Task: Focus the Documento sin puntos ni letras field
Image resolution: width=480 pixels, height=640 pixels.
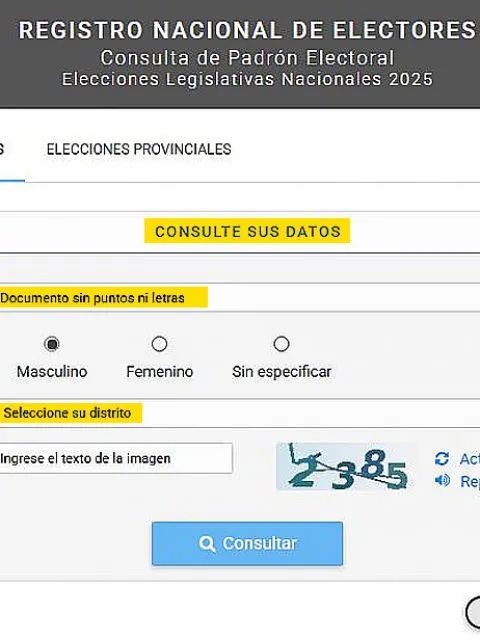Action: tap(240, 298)
